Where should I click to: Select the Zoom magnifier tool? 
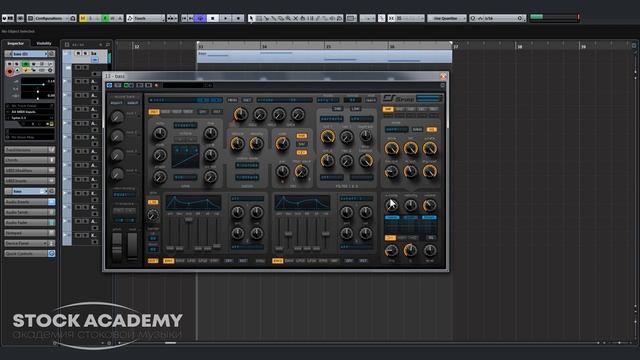tap(288, 18)
